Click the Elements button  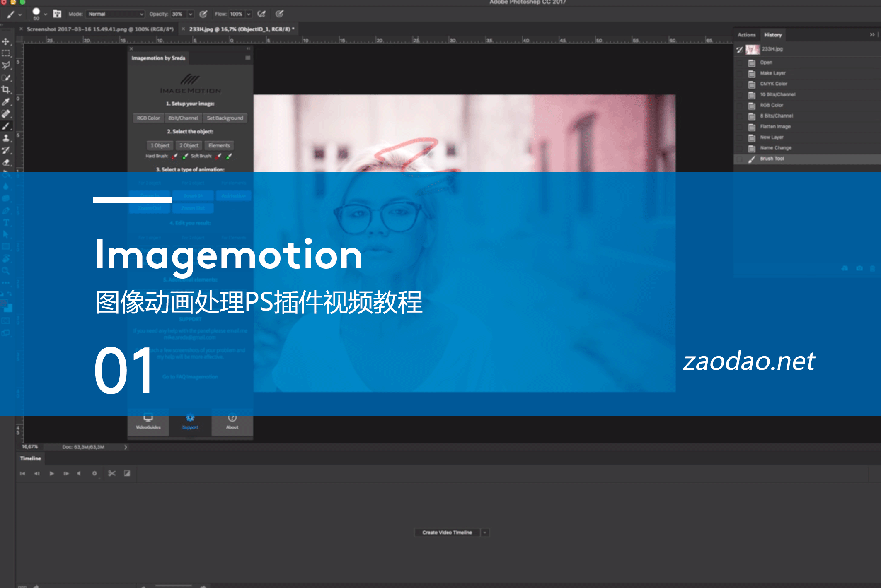pyautogui.click(x=219, y=145)
